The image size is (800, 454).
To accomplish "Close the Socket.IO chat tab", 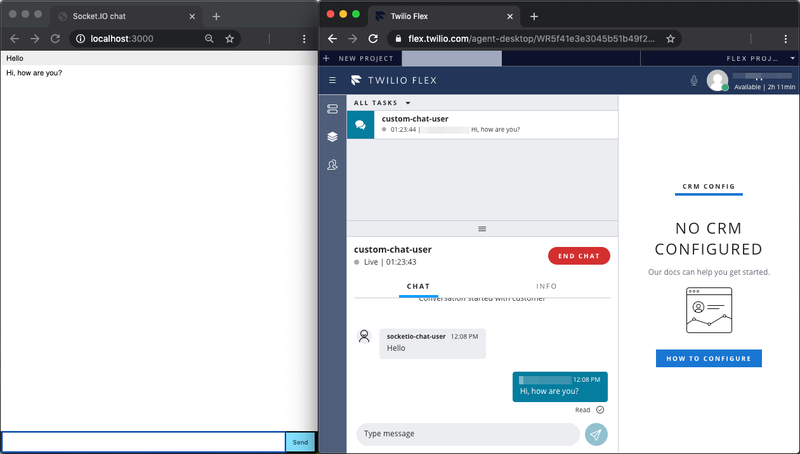I will tap(192, 16).
